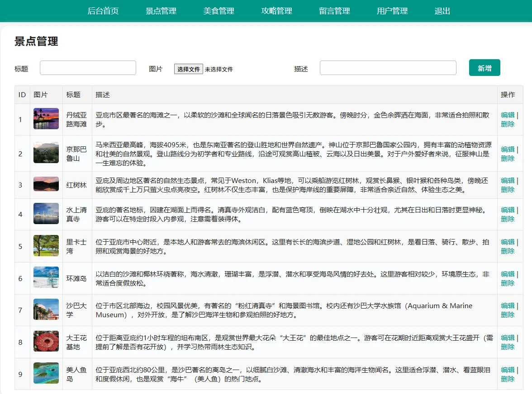
Task: Click 选择文件 to choose an image
Action: [x=188, y=69]
